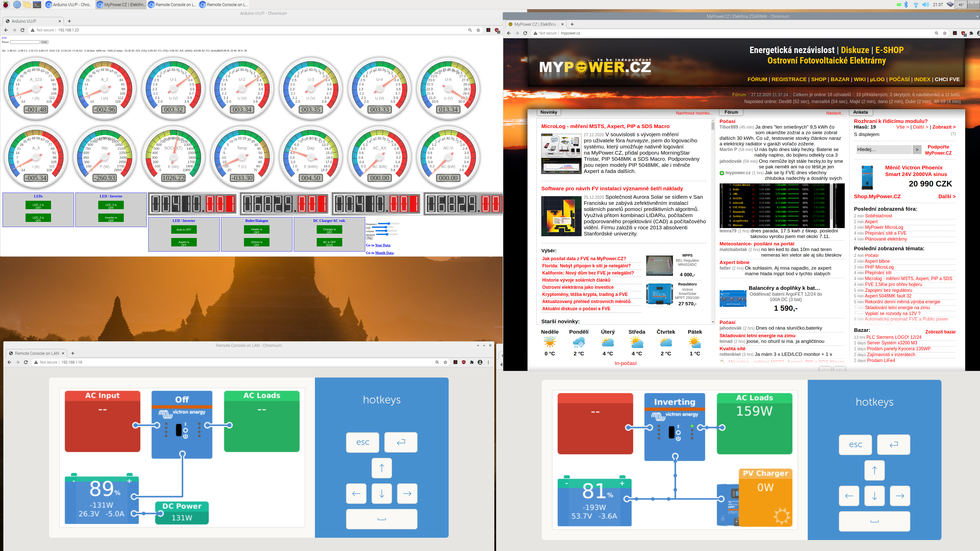Toggle the Charger is OFF switch
The width and height of the screenshot is (980, 551).
click(x=329, y=230)
